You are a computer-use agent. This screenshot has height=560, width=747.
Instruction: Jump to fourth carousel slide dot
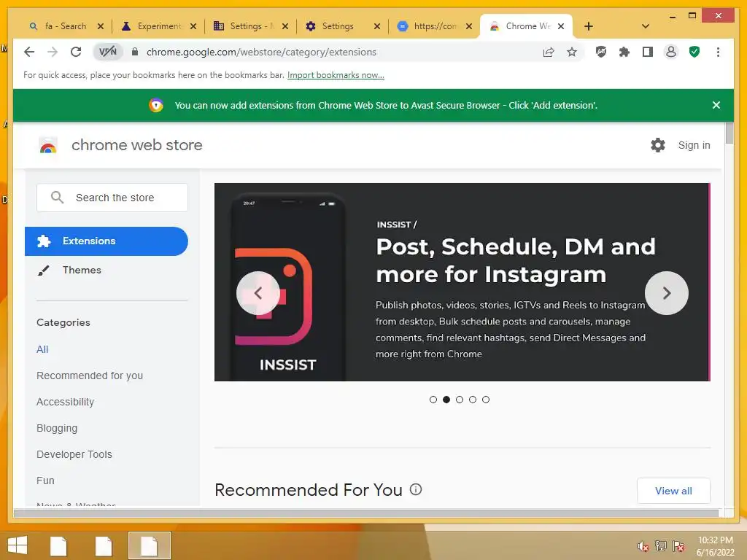point(473,400)
